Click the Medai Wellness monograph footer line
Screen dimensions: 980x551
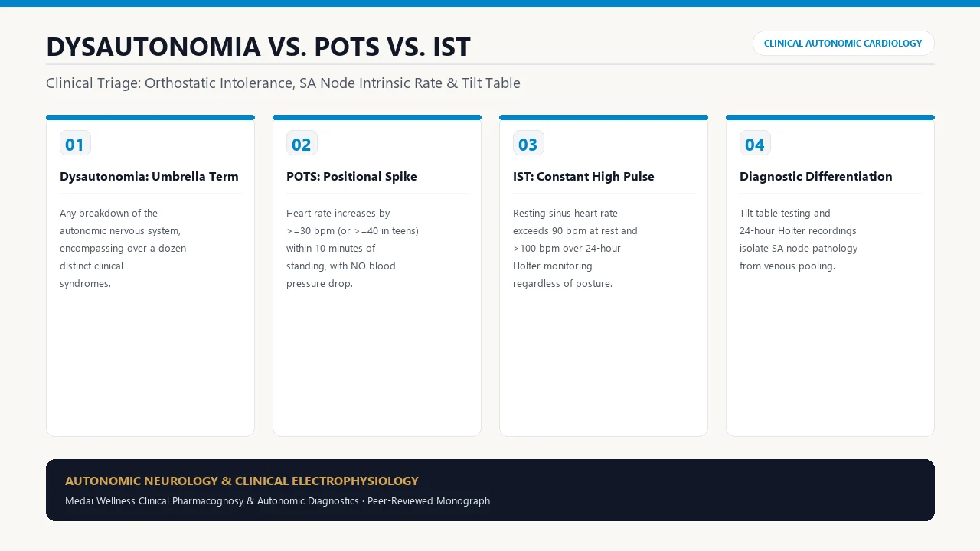tap(277, 501)
